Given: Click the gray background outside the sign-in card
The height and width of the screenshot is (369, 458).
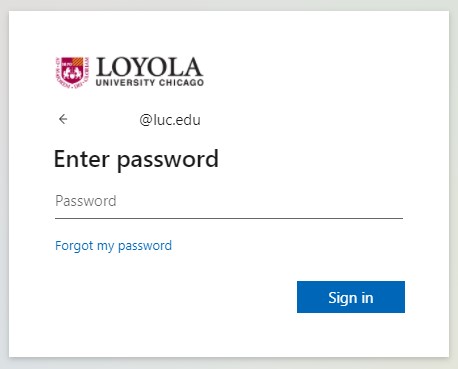Looking at the screenshot, I should [229, 5].
